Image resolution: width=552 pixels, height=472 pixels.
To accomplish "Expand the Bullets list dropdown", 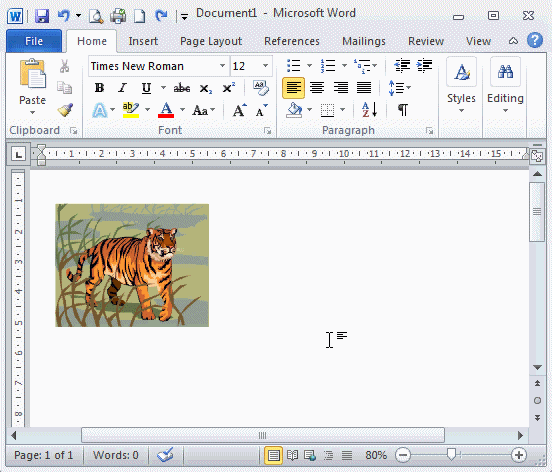I will point(309,65).
